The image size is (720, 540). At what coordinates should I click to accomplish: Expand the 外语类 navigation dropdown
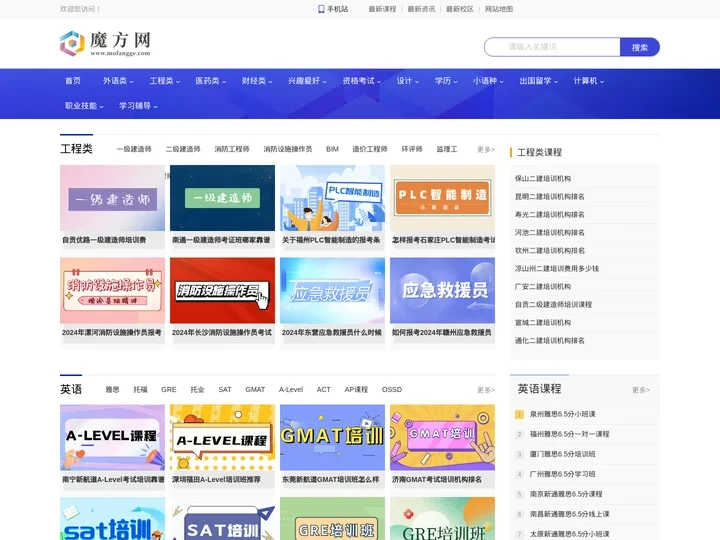[118, 81]
